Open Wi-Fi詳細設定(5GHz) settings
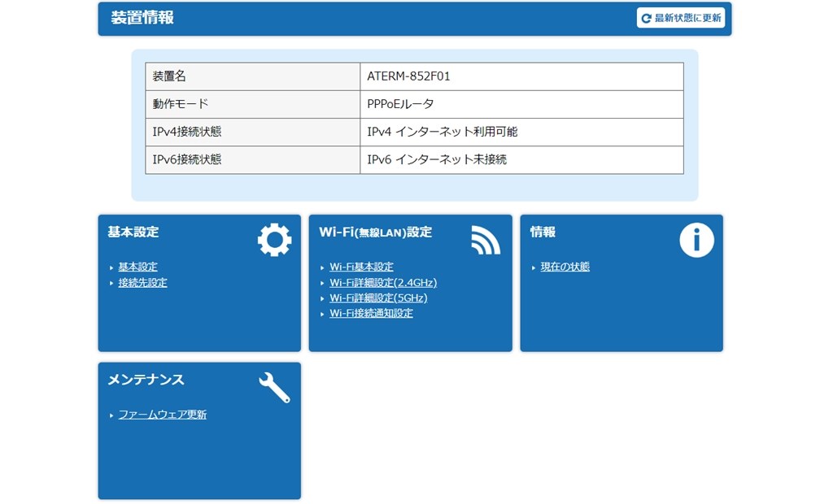The width and height of the screenshot is (833, 504). (377, 298)
